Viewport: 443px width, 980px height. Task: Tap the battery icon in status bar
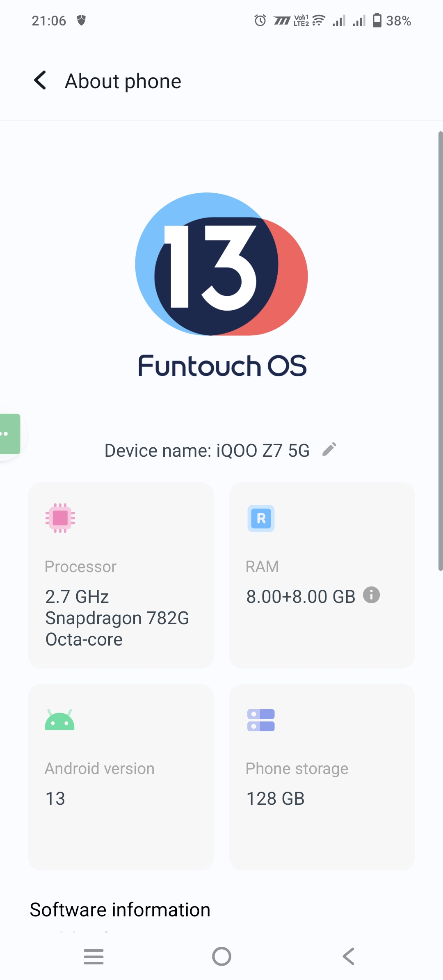377,20
